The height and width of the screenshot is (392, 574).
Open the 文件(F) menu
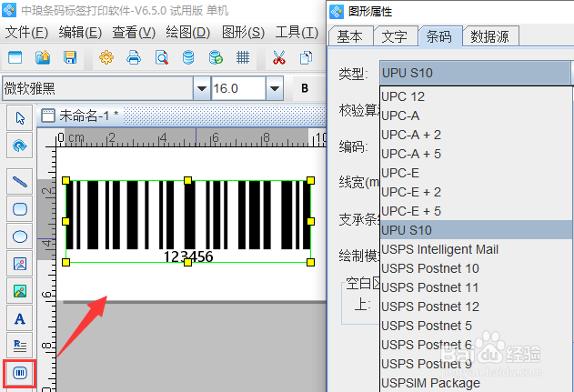pyautogui.click(x=26, y=33)
